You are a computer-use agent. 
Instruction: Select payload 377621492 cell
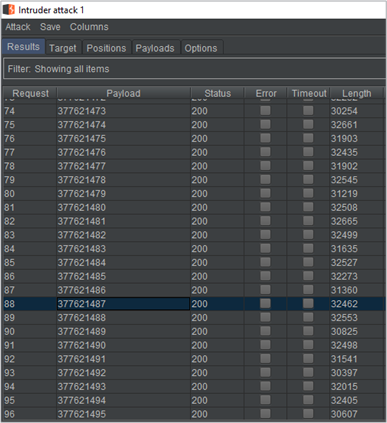click(x=123, y=373)
